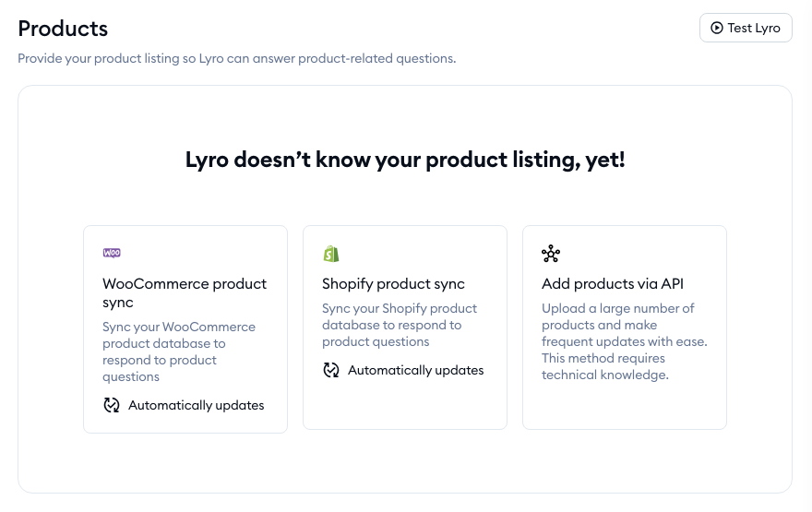This screenshot has width=812, height=512.
Task: Open the API card via its empty bottom area
Action: tap(624, 406)
